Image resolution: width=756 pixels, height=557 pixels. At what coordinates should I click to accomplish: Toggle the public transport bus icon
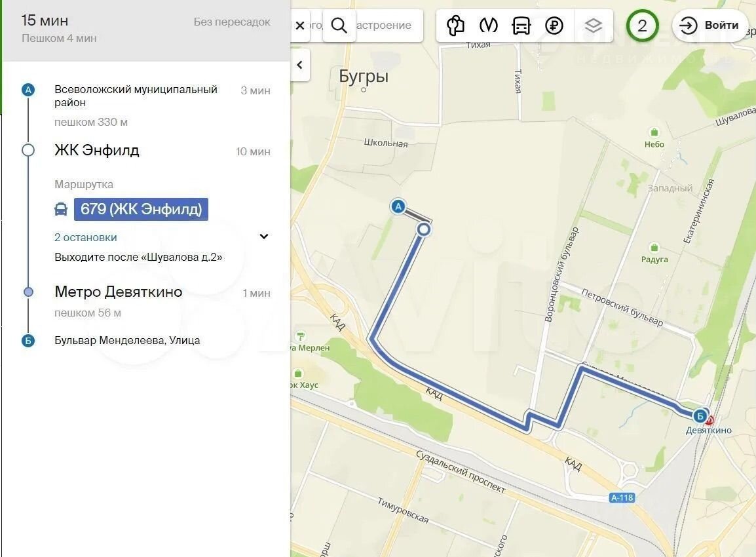pos(521,26)
